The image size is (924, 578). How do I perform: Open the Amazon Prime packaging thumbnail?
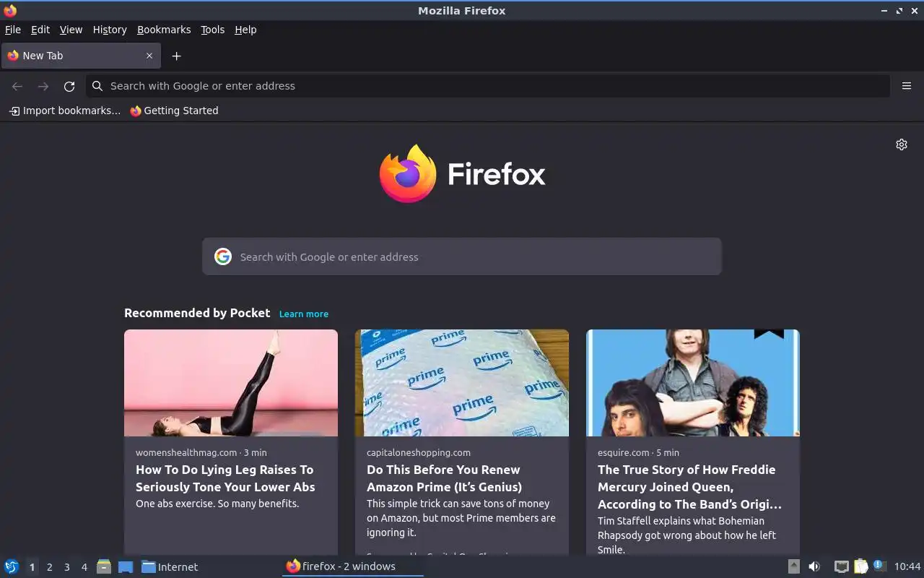coord(462,383)
